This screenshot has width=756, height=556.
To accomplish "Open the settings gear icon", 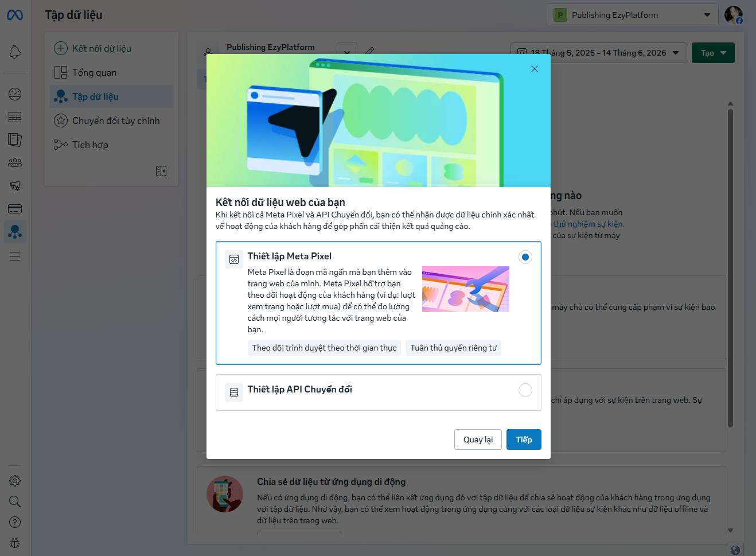I will [x=15, y=481].
